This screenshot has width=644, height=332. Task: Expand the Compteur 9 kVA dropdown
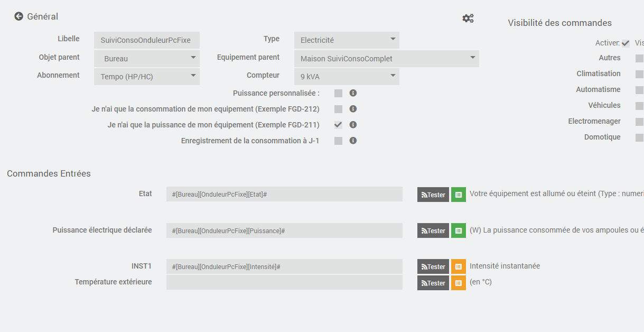(x=347, y=77)
